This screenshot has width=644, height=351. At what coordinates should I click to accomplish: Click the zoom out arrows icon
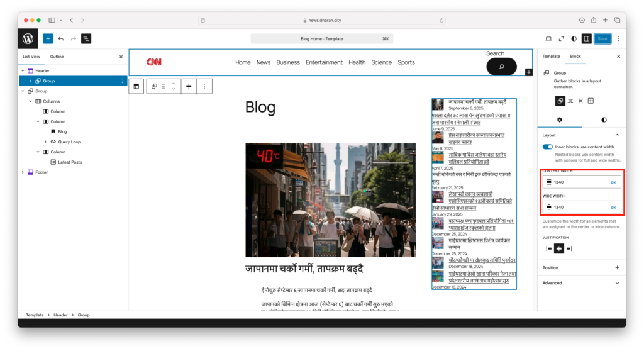(561, 38)
